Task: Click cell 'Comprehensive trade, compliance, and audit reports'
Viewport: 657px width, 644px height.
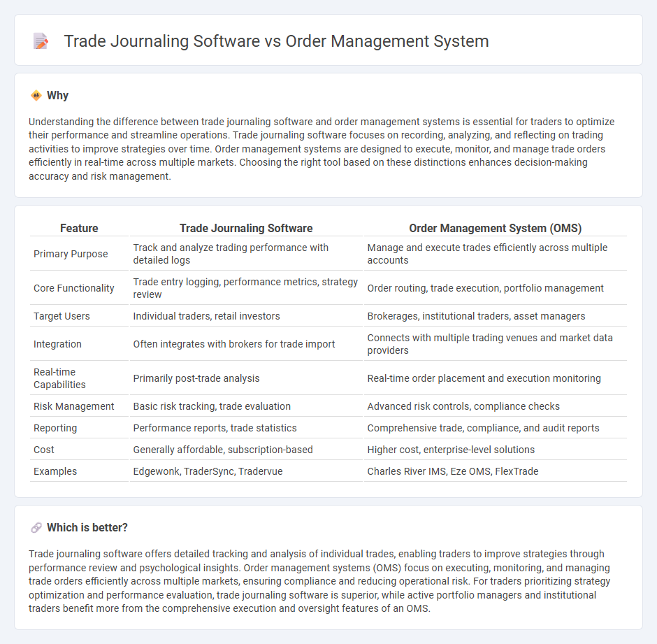Action: 496,428
